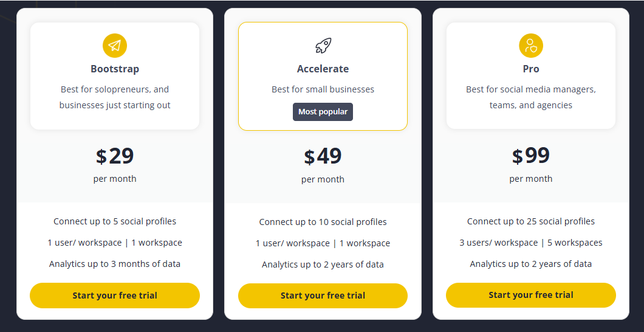This screenshot has height=332, width=644.
Task: Click the $49 per month price
Action: coord(323,157)
